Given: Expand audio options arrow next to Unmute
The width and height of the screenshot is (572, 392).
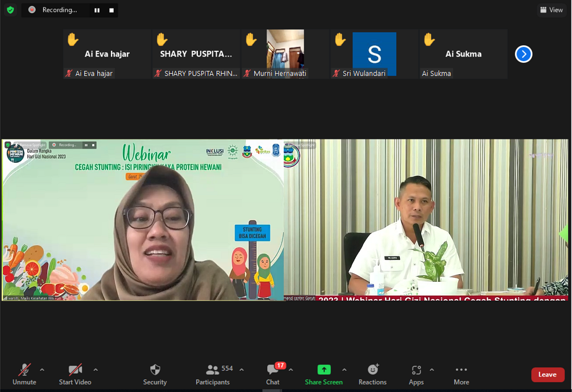Looking at the screenshot, I should [x=42, y=370].
